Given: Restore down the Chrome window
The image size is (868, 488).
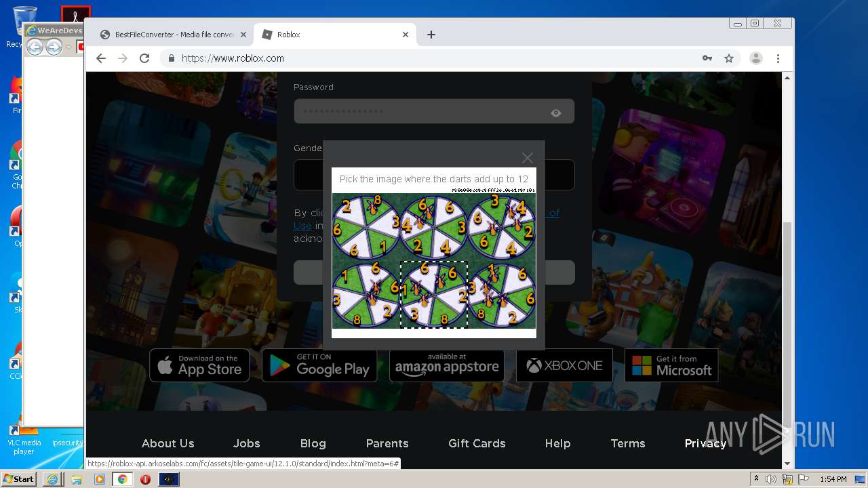Looking at the screenshot, I should click(x=754, y=23).
